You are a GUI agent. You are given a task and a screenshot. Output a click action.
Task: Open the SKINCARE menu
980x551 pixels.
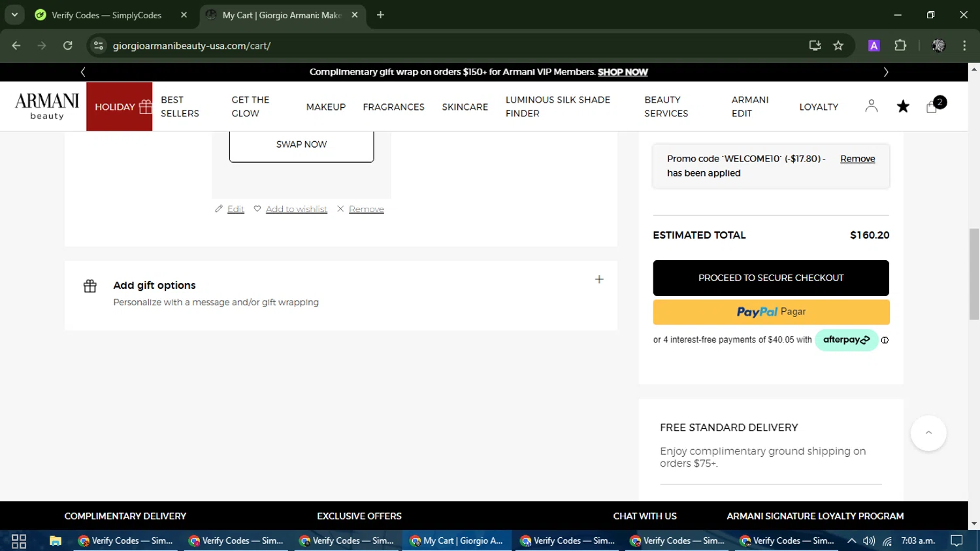[465, 107]
